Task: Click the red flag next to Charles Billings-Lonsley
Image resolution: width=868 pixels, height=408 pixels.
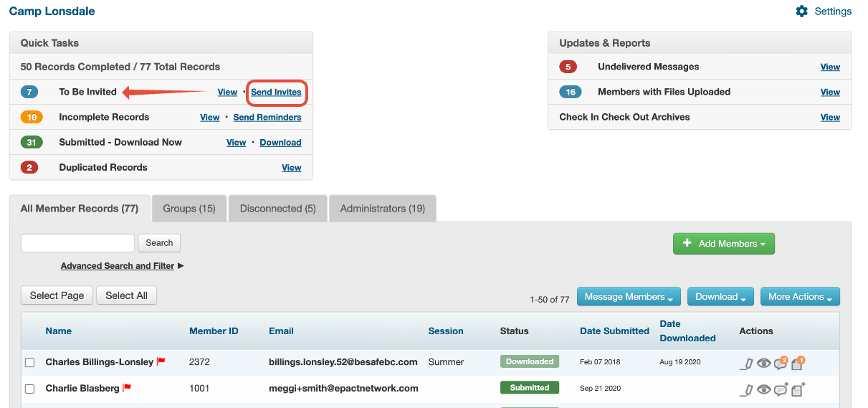Action: [x=161, y=361]
